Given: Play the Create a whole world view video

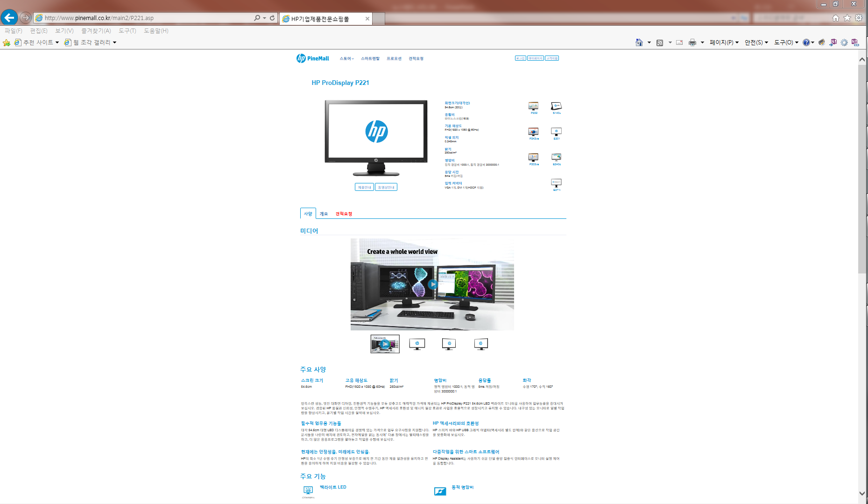Looking at the screenshot, I should tap(433, 284).
